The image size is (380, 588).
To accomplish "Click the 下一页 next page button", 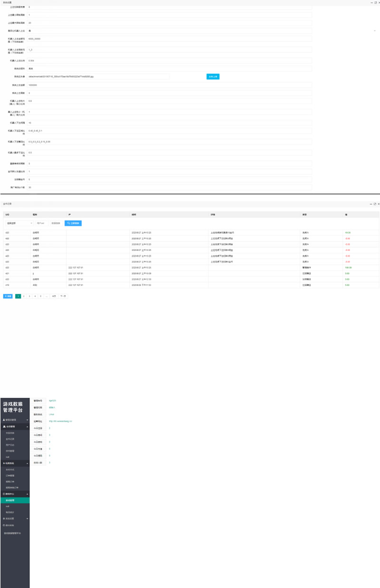I will tap(63, 296).
